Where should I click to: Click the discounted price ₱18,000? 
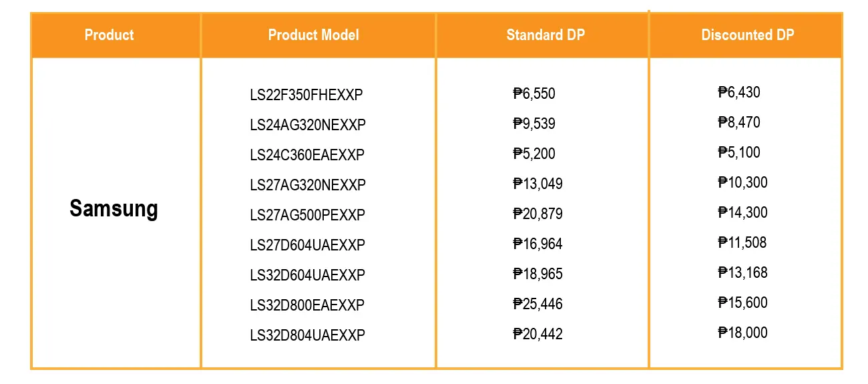pyautogui.click(x=743, y=333)
